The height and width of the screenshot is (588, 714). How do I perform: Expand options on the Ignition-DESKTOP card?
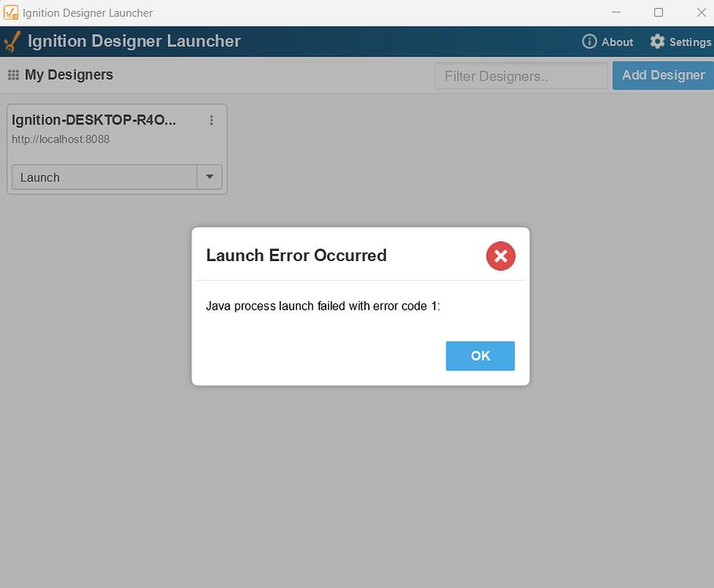(211, 120)
